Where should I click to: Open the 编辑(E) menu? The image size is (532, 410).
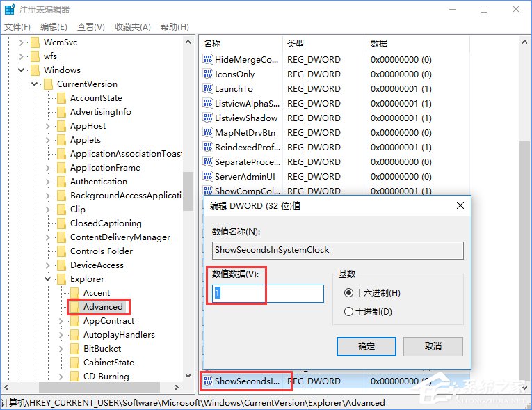pos(54,27)
